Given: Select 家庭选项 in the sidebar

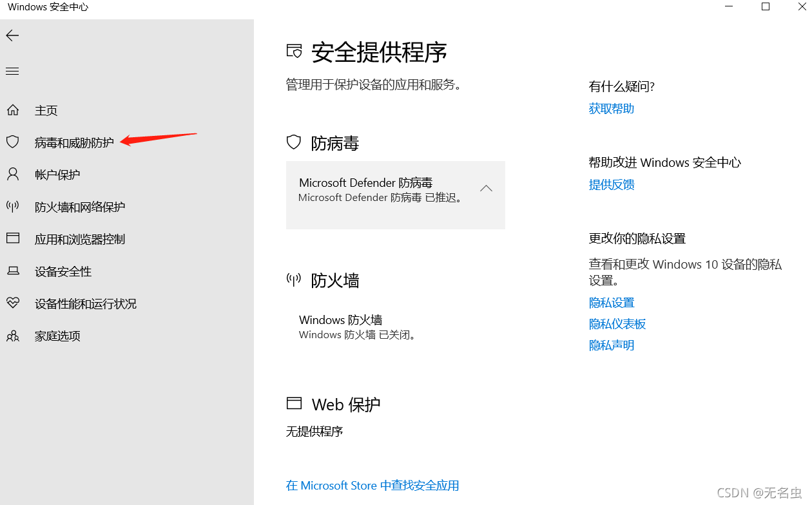Looking at the screenshot, I should (57, 336).
